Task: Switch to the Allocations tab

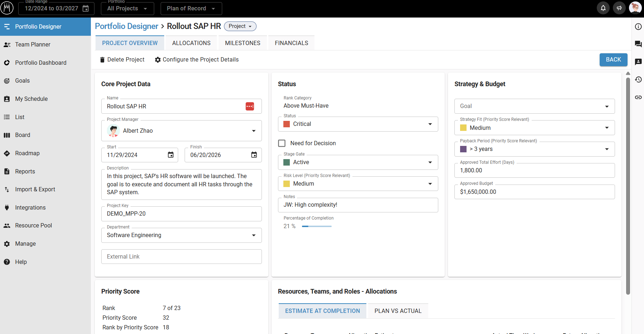Action: [x=191, y=43]
